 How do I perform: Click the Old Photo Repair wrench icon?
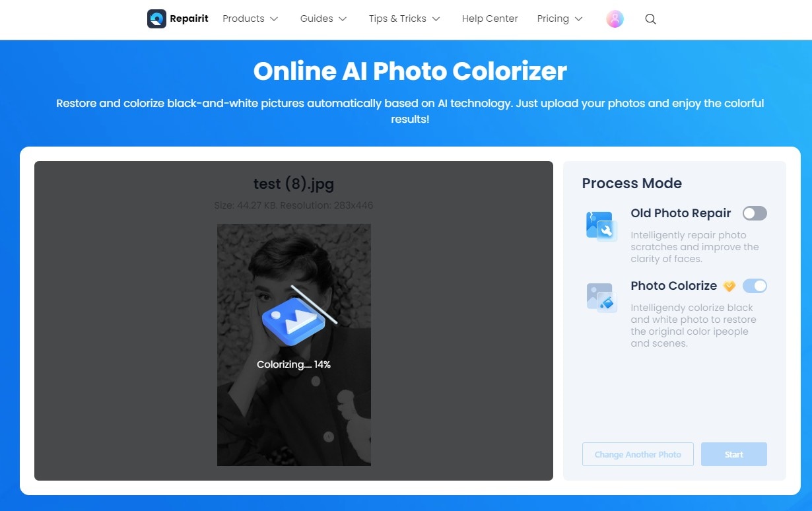(601, 226)
